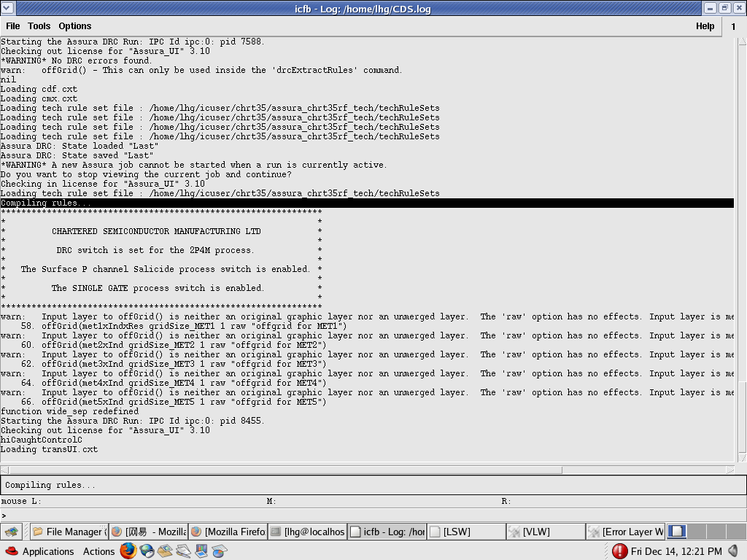Launch the email client icon in panel
Viewport: 747px width, 560px height.
(x=165, y=551)
